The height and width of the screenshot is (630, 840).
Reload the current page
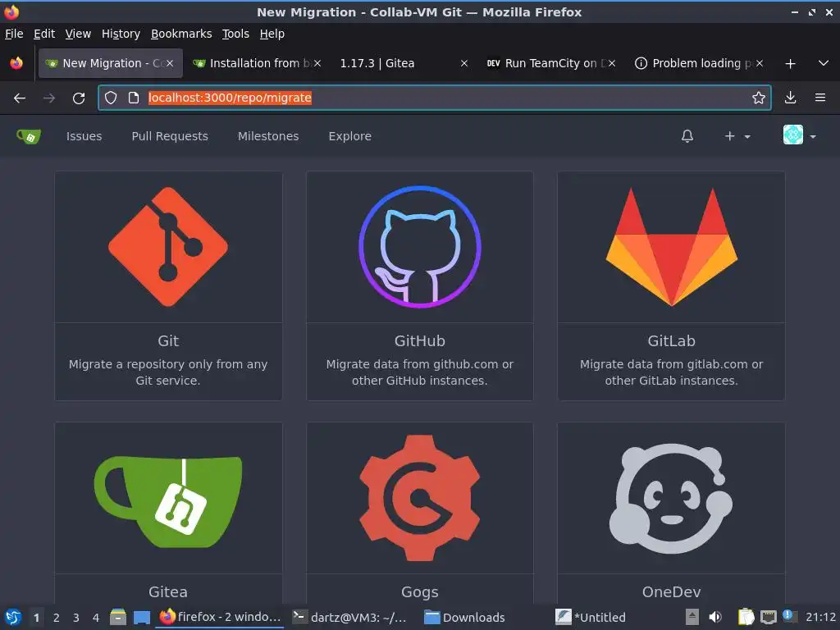click(x=79, y=98)
